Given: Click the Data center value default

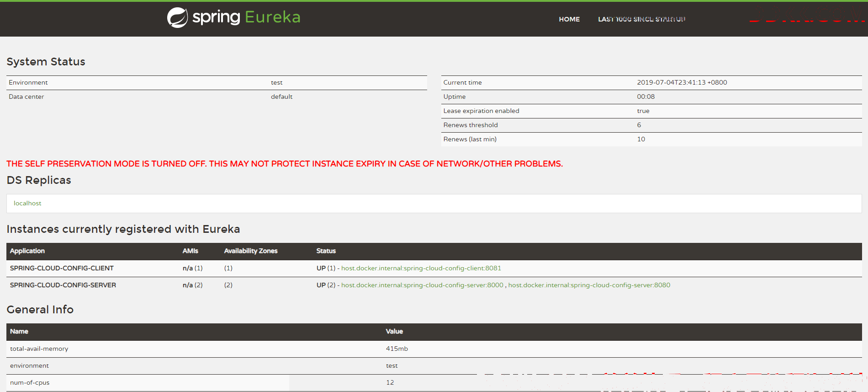Looking at the screenshot, I should pos(281,97).
